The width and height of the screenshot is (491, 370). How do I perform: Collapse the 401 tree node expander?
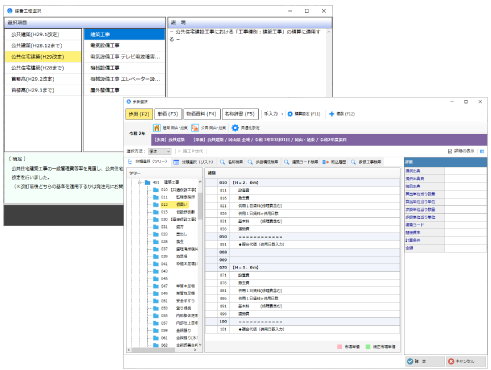pos(140,182)
